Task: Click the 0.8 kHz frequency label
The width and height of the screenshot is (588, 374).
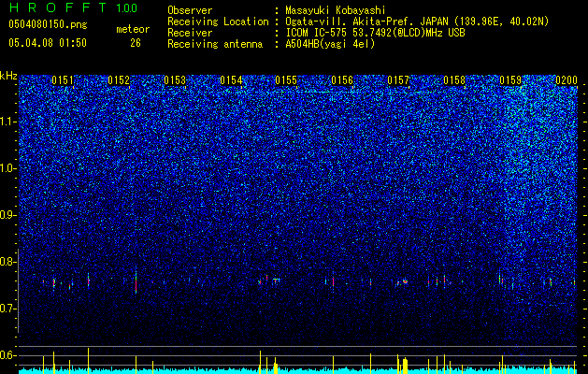Action: (x=8, y=262)
